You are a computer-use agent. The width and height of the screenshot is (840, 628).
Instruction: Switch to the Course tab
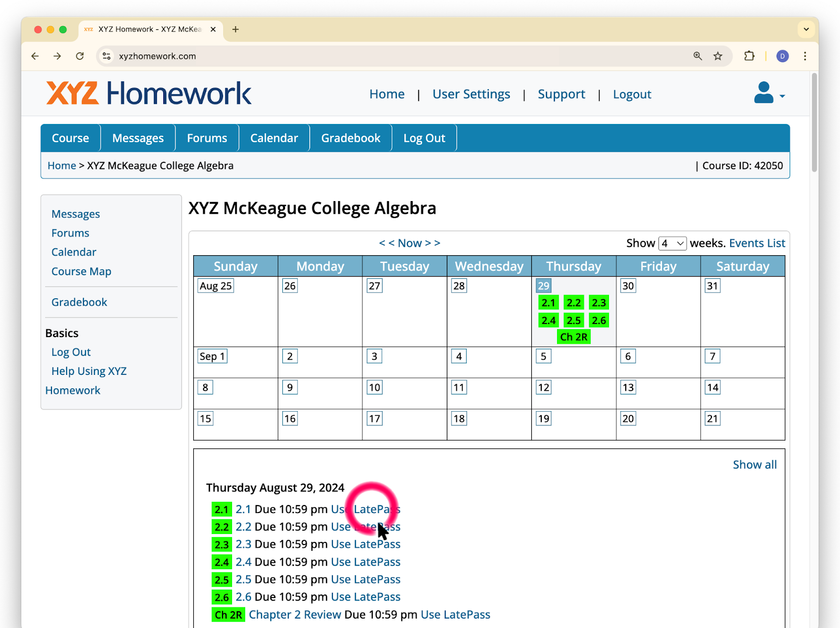click(70, 138)
